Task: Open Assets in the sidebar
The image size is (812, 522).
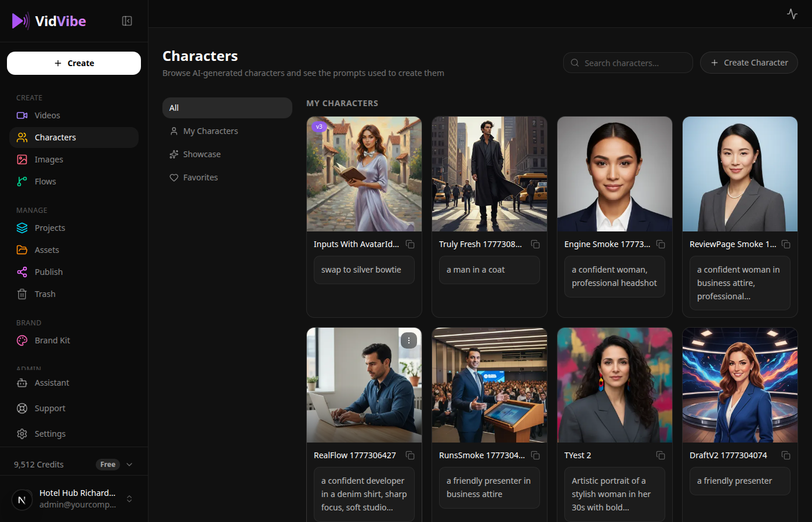Action: [x=74, y=250]
